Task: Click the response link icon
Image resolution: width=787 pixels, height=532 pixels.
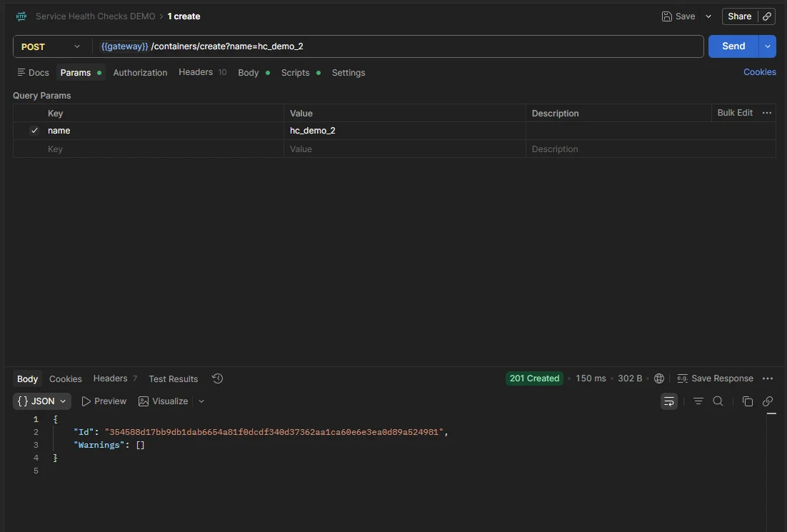Action: click(x=768, y=401)
